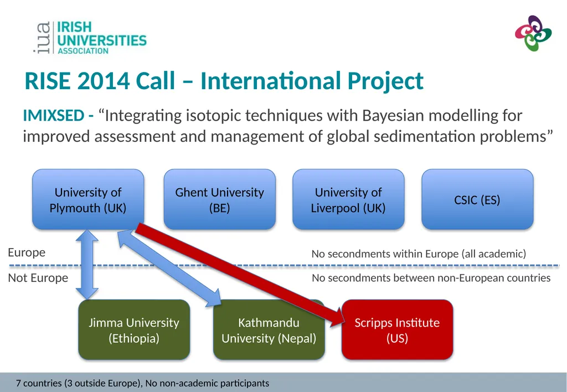Select the CSIC (ES) box

pyautogui.click(x=477, y=200)
